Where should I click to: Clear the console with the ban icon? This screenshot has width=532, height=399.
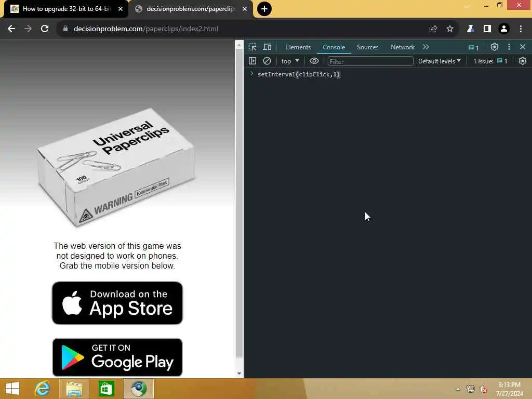point(267,61)
